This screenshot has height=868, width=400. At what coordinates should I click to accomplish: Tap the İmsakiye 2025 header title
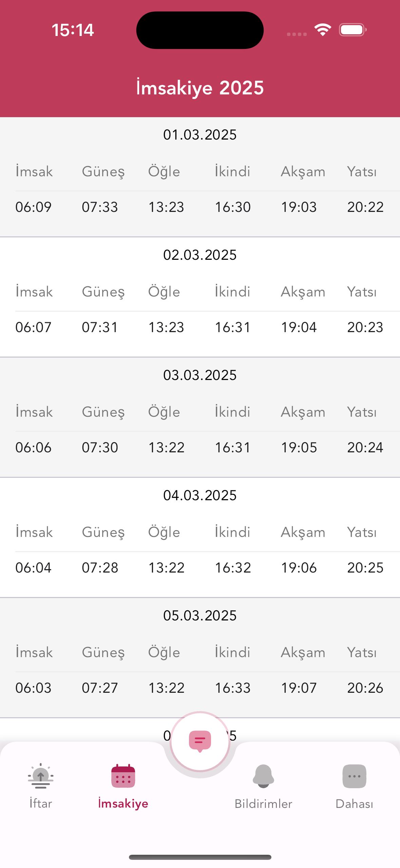200,88
